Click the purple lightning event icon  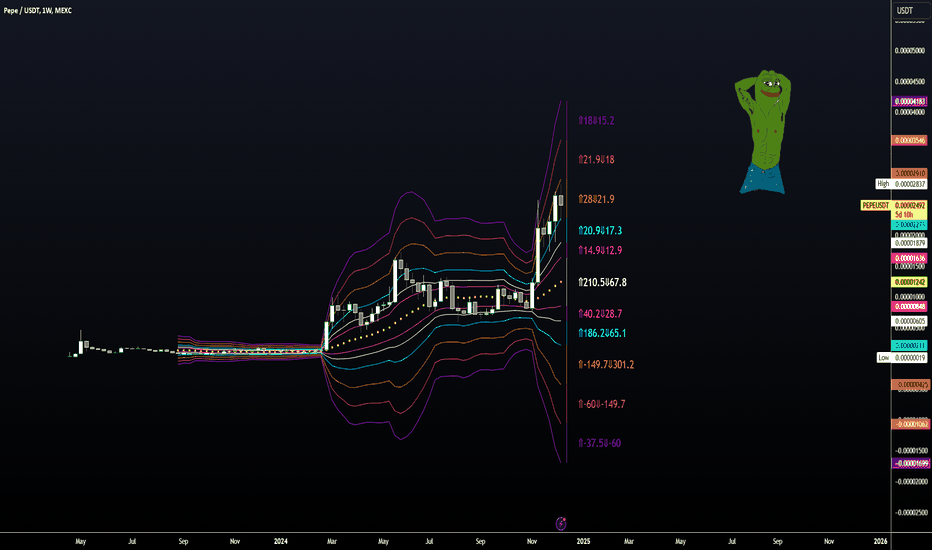(561, 523)
